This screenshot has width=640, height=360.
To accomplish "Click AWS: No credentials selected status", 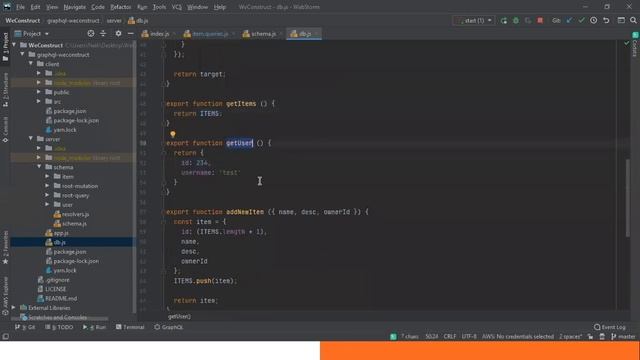I will pyautogui.click(x=518, y=337).
